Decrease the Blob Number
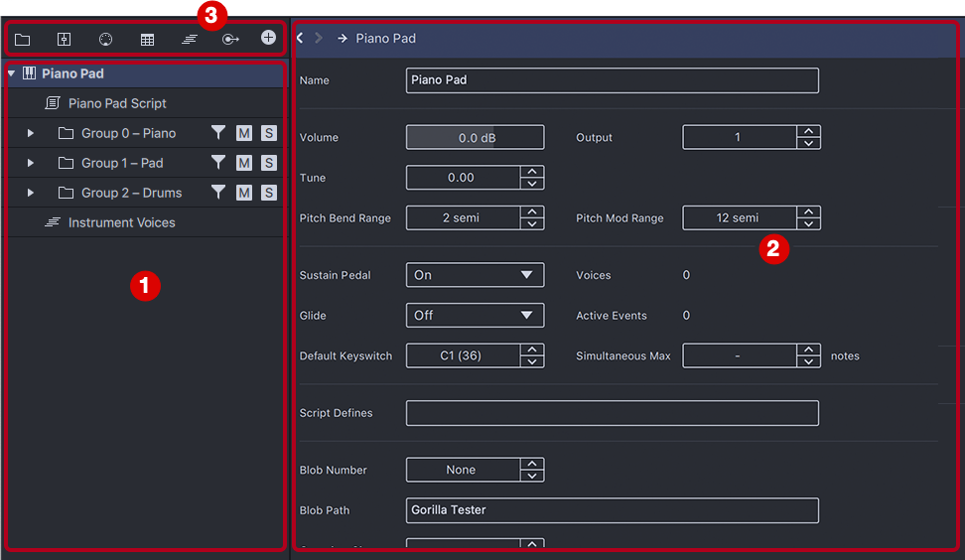This screenshot has height=560, width=965. pos(532,476)
